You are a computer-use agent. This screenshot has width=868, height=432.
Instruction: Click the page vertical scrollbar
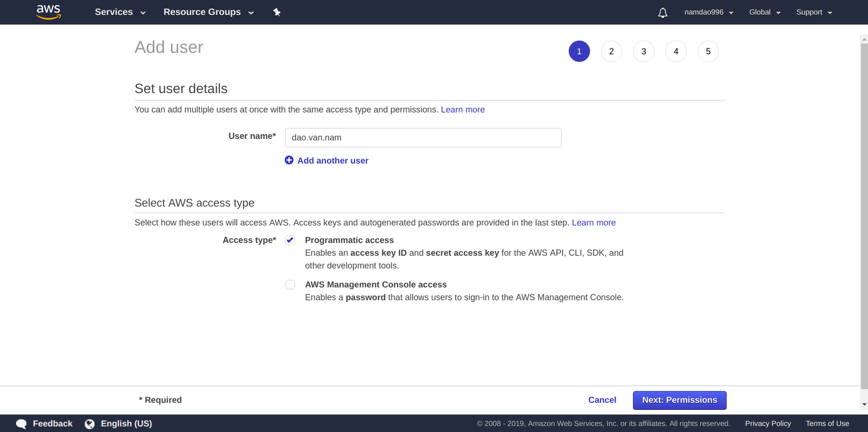pyautogui.click(x=864, y=210)
